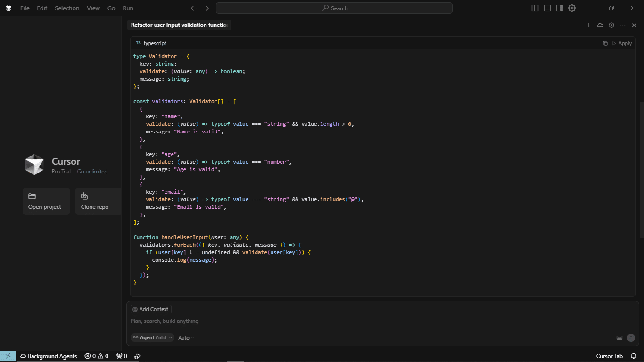Click the large Cursor cube logo
This screenshot has width=644, height=362.
coord(34,165)
